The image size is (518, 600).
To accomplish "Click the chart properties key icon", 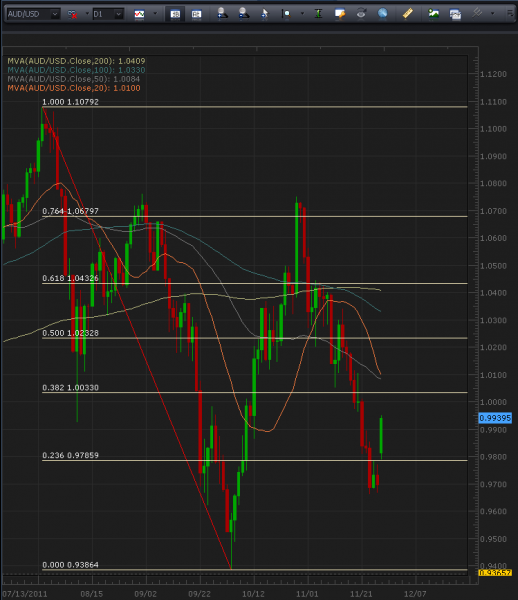I will click(340, 14).
